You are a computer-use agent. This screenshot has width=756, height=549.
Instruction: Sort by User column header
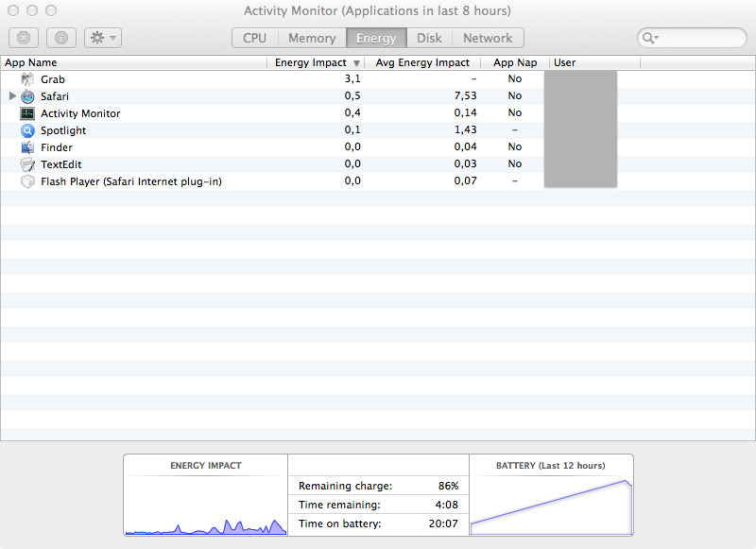tap(595, 62)
